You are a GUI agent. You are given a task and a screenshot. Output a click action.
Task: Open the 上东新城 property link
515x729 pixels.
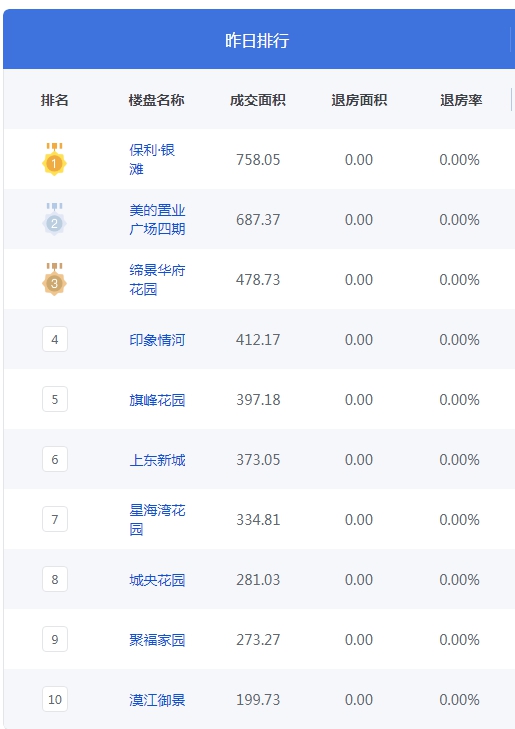(157, 460)
